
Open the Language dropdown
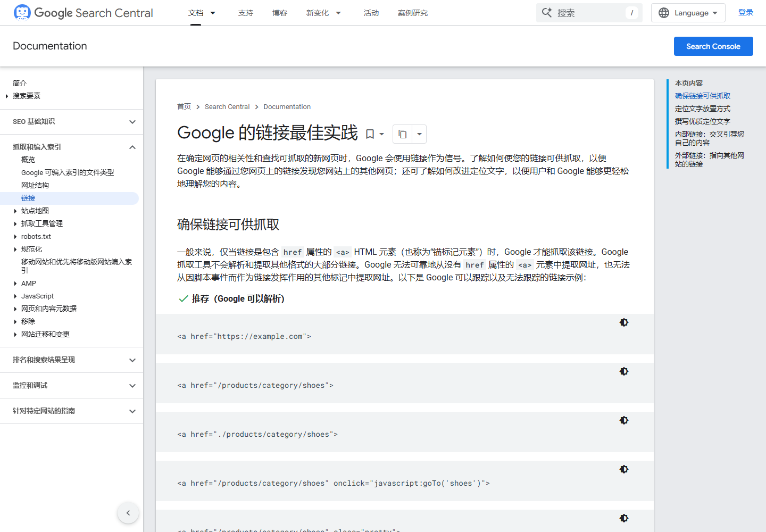click(x=688, y=13)
